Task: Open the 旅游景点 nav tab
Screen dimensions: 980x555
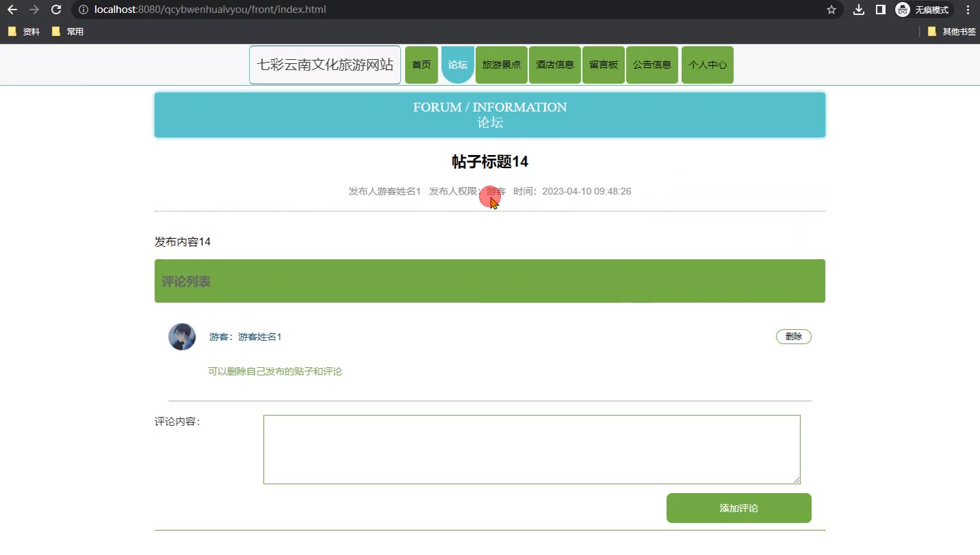Action: [502, 65]
